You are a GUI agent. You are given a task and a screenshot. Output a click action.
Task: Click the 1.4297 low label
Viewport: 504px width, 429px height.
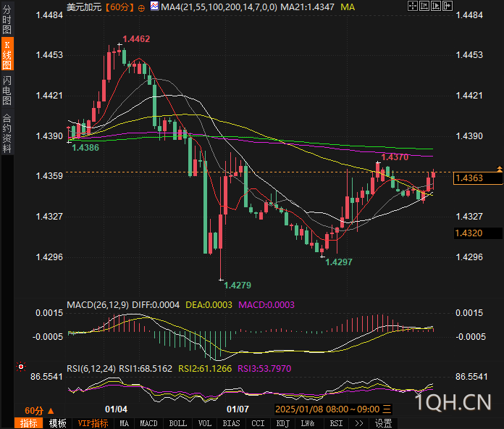point(339,262)
